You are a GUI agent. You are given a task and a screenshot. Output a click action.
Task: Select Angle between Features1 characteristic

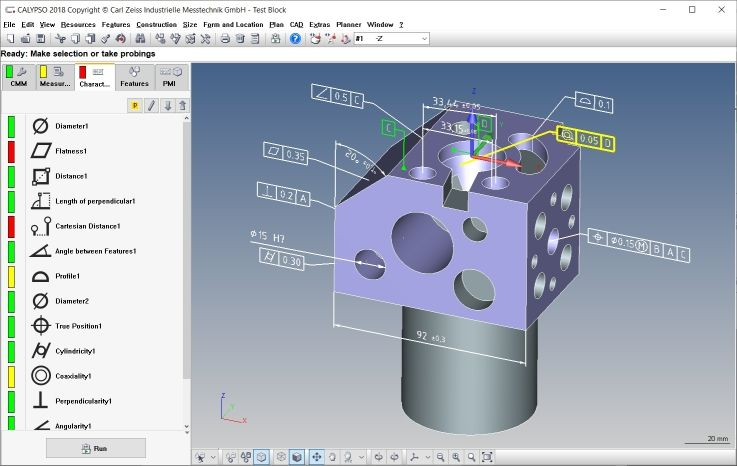95,251
